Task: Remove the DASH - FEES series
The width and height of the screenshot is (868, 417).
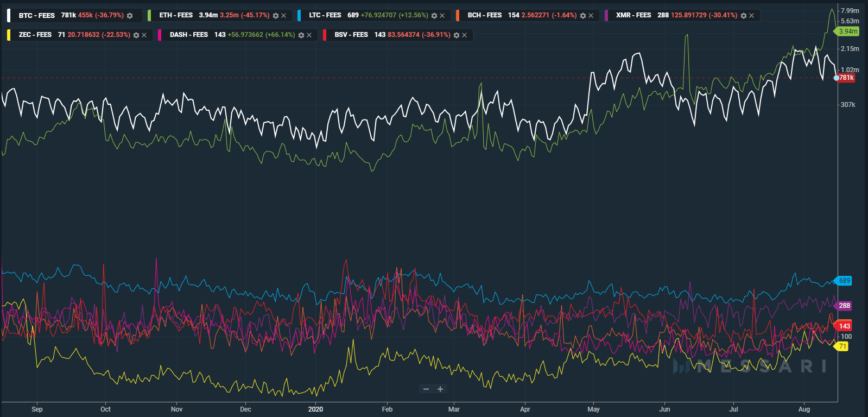Action: coord(309,35)
